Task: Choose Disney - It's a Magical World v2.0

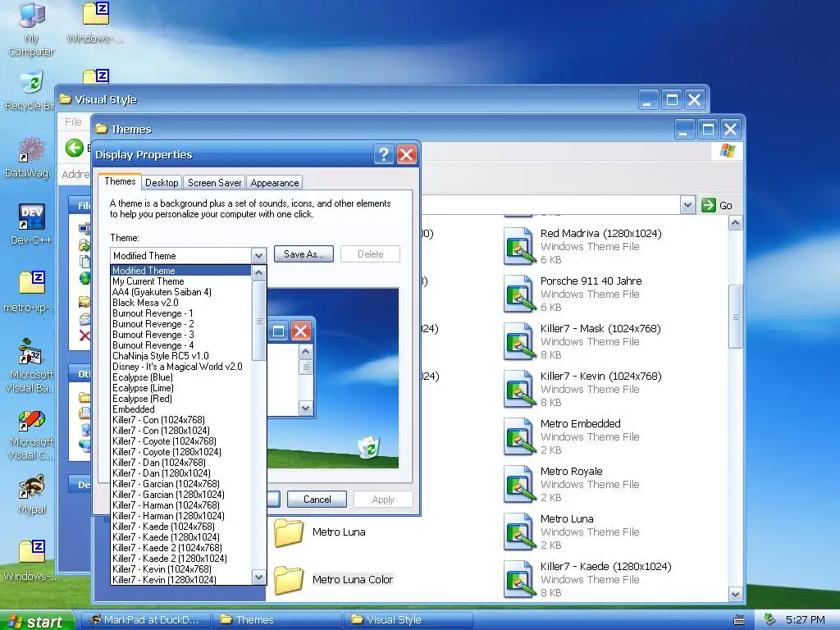Action: tap(181, 367)
